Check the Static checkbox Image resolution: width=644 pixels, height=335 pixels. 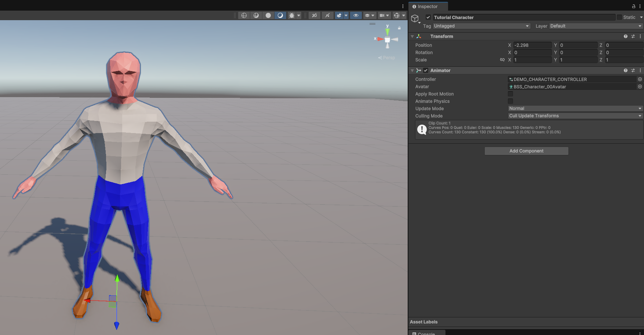point(619,17)
